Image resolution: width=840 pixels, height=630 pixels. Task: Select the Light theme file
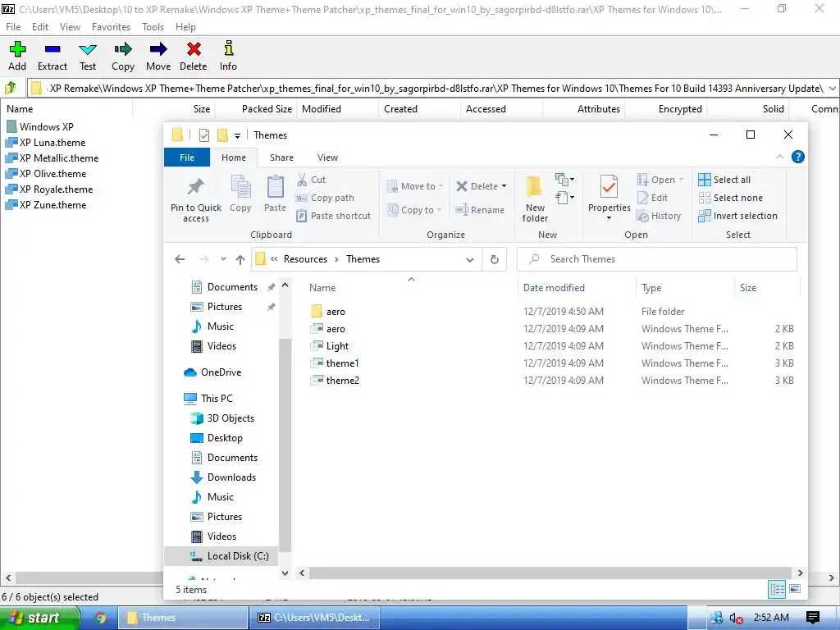click(x=552, y=345)
